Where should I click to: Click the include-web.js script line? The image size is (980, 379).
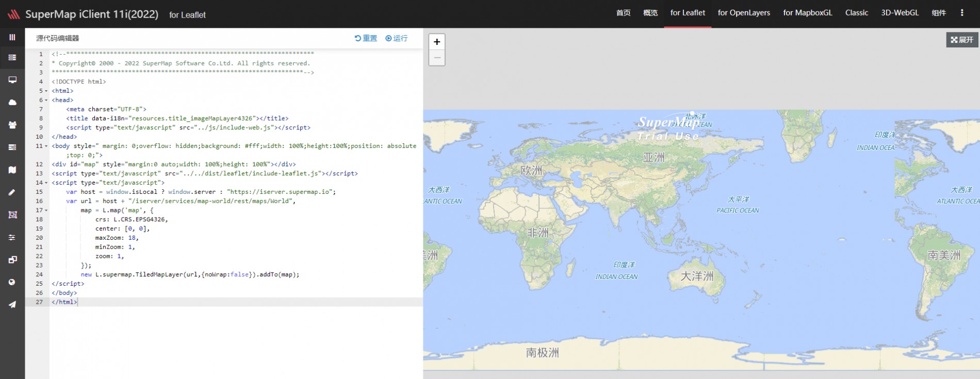coord(188,127)
